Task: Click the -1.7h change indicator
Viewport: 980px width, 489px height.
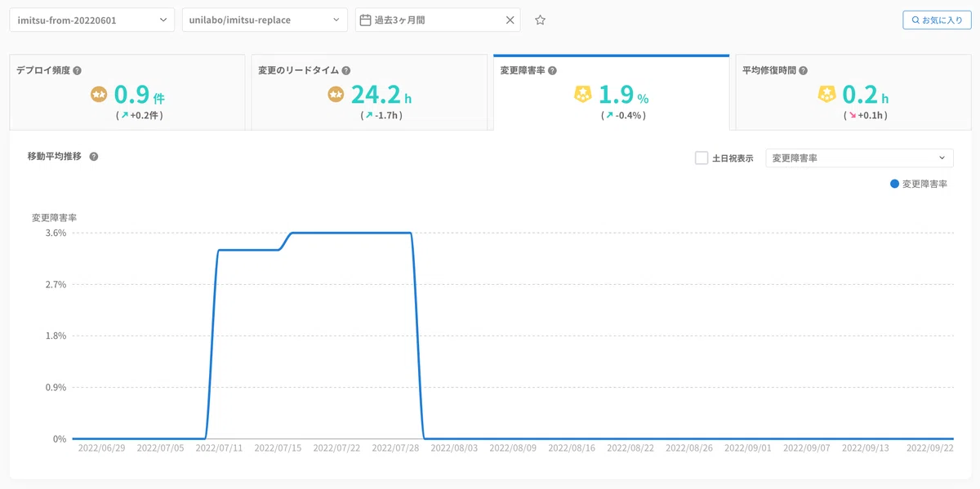Action: click(x=381, y=116)
